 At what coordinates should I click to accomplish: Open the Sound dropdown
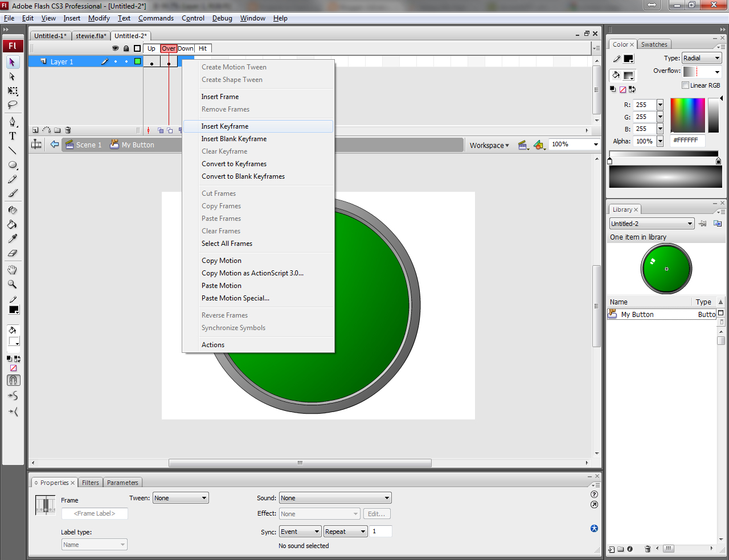click(x=335, y=498)
